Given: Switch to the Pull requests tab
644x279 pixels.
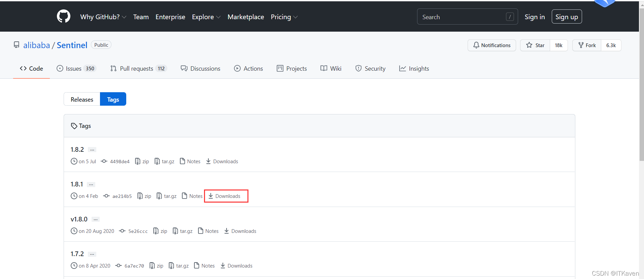Looking at the screenshot, I should (138, 68).
